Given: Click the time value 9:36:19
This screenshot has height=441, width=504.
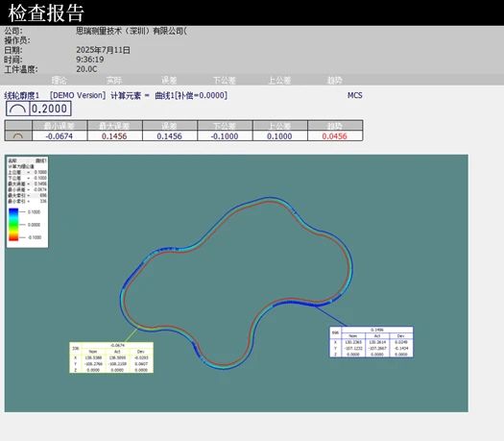Looking at the screenshot, I should pyautogui.click(x=89, y=60).
